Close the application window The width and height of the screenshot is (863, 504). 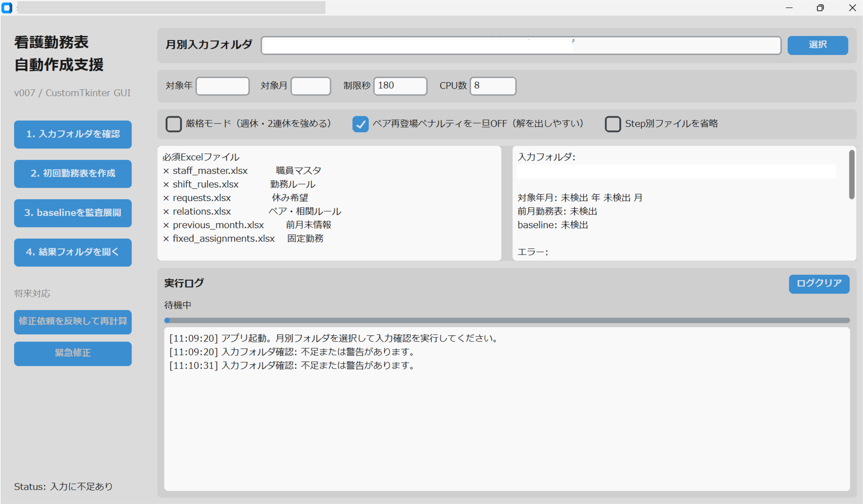tap(853, 7)
